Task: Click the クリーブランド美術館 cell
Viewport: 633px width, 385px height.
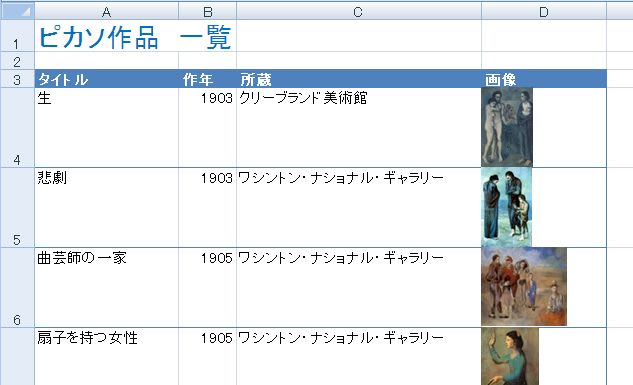Action: [358, 127]
